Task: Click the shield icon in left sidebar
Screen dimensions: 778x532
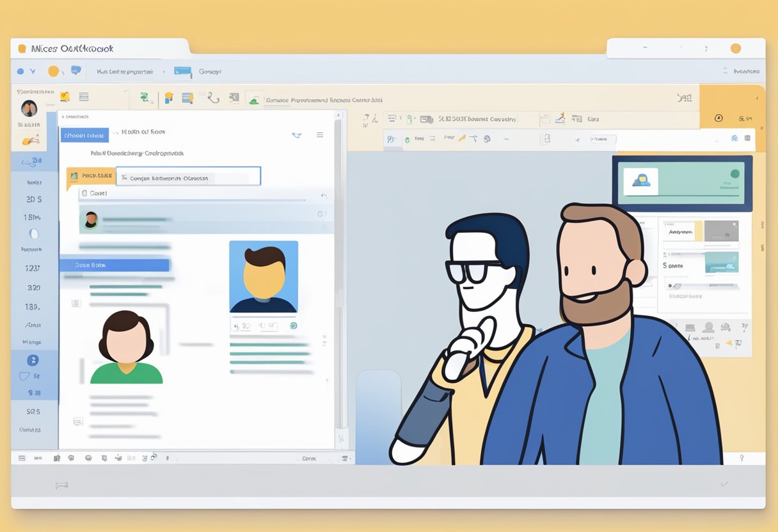Action: point(24,377)
